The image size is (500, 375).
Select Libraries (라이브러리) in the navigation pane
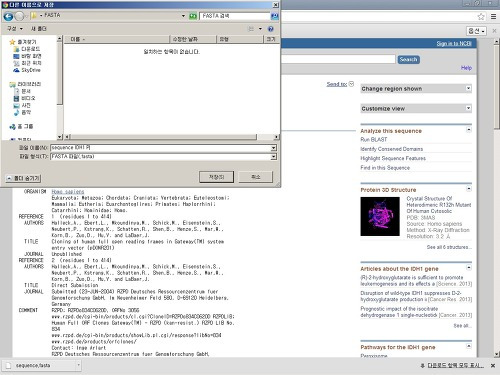pos(25,84)
